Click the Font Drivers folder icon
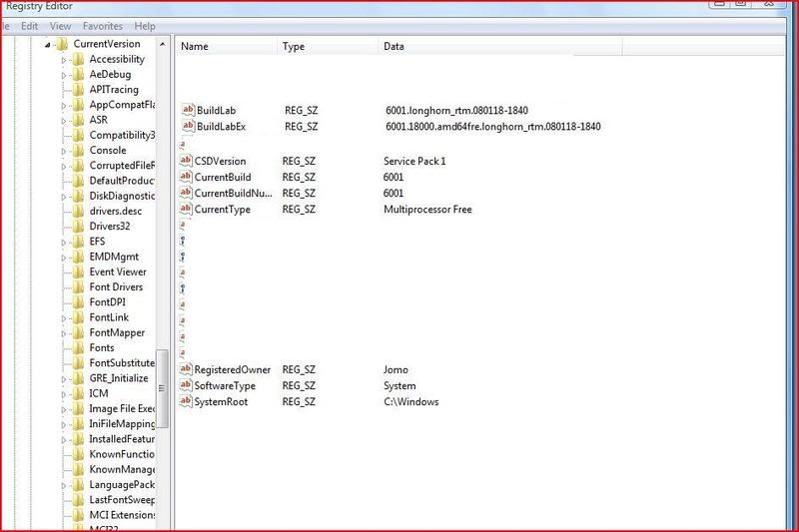 tap(78, 287)
